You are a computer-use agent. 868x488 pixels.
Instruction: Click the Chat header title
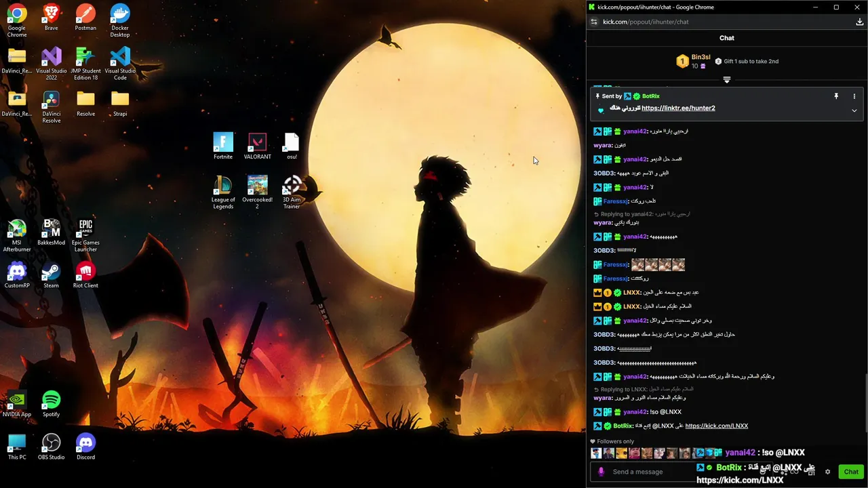tap(726, 38)
